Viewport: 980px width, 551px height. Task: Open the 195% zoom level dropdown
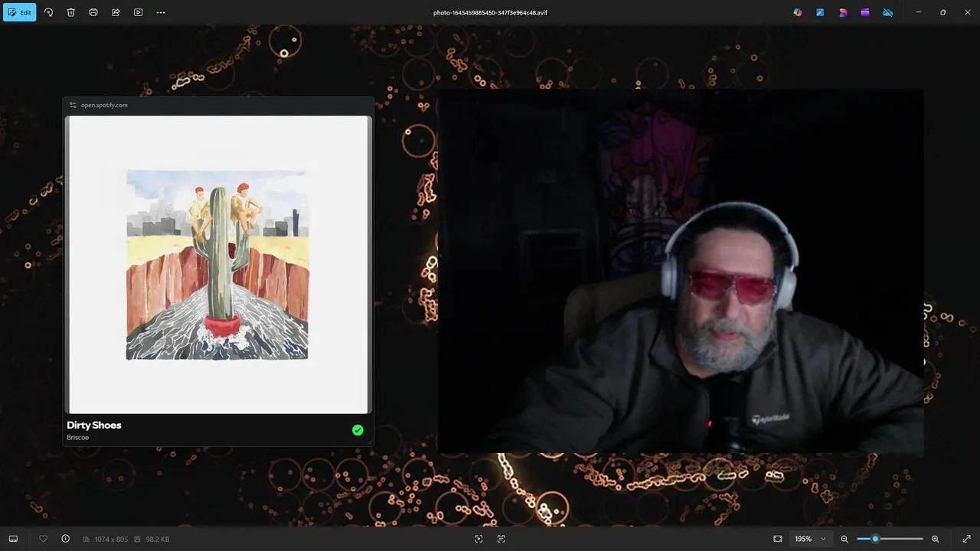coord(810,539)
